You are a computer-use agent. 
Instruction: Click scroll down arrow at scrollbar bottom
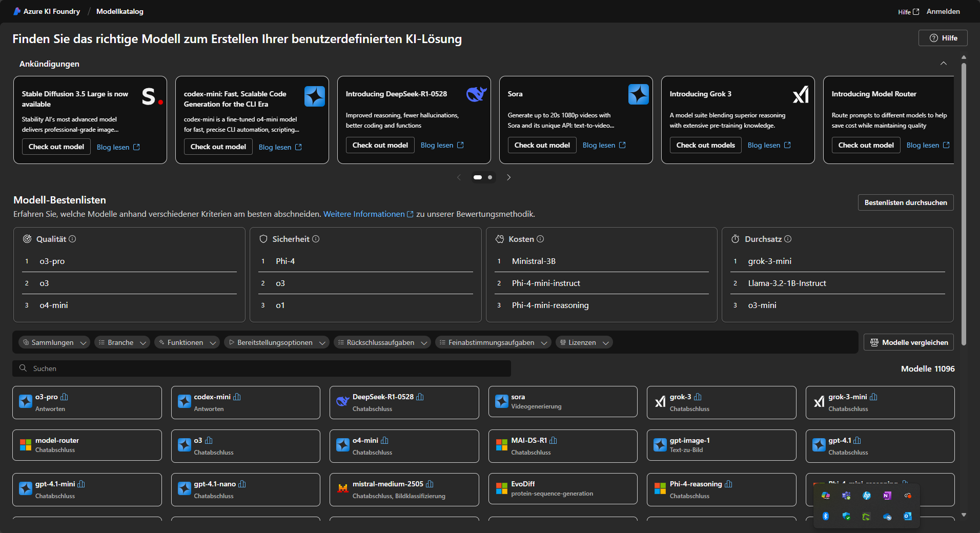coord(964,515)
